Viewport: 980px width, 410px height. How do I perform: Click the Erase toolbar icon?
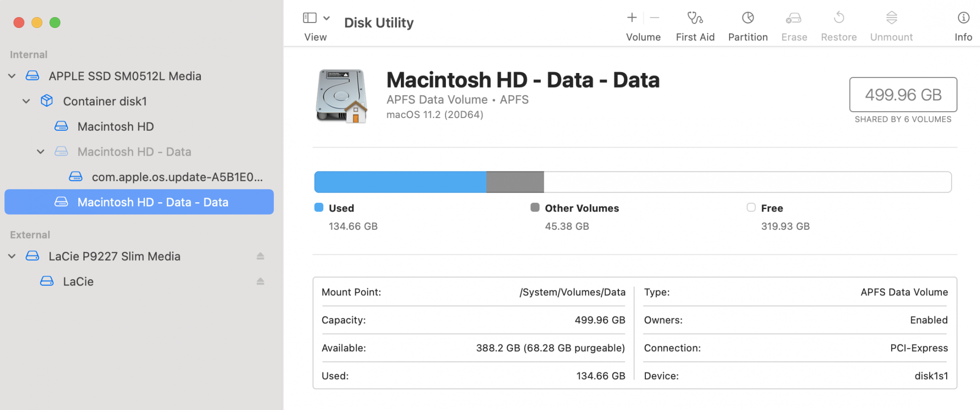coord(793,18)
